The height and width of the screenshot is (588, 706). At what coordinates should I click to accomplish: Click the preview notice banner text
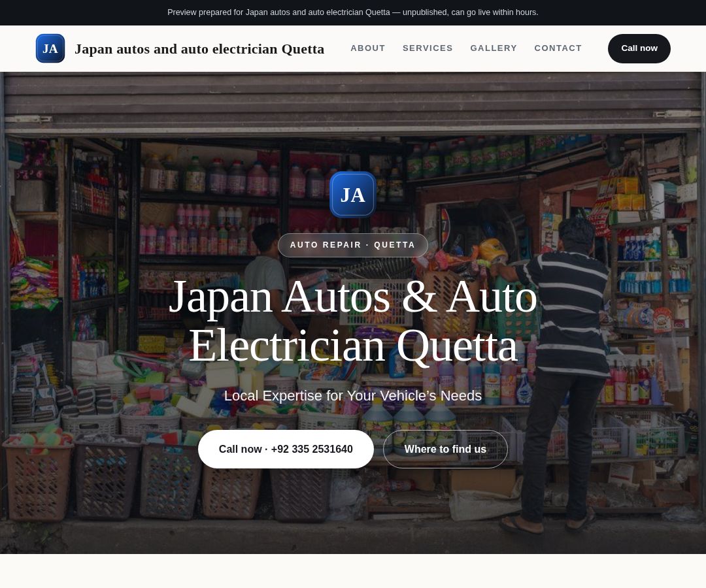pos(353,12)
